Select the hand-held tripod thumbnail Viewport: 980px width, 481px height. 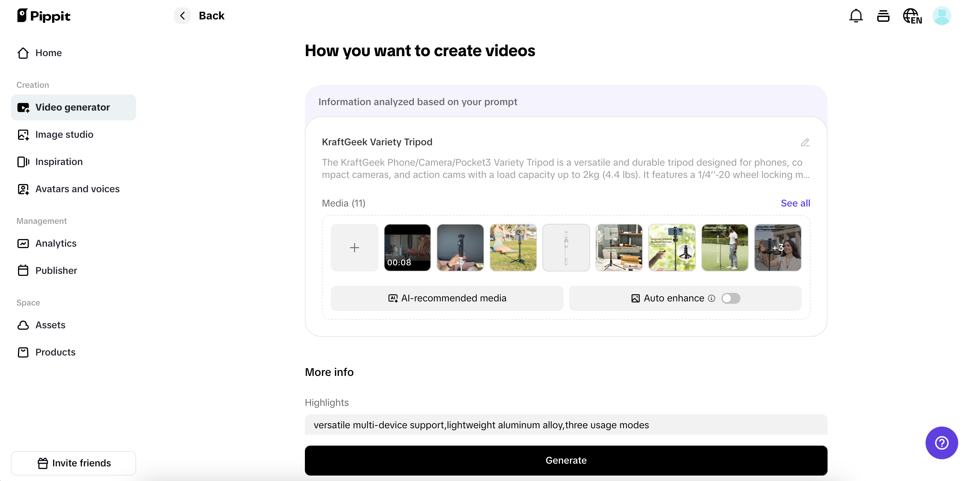460,248
